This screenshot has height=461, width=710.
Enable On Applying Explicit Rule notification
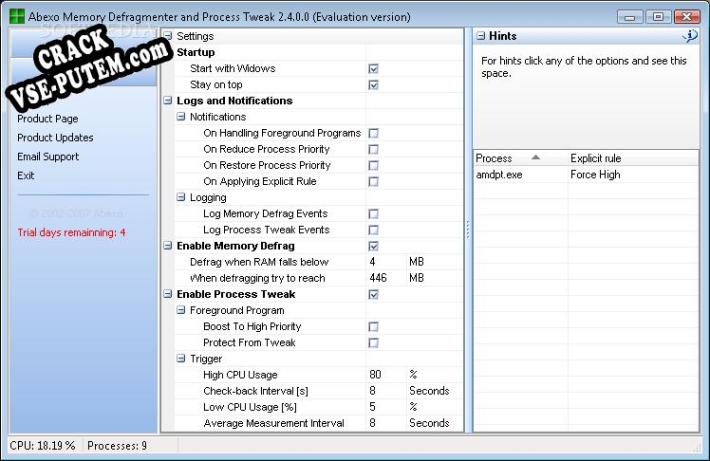pos(373,182)
